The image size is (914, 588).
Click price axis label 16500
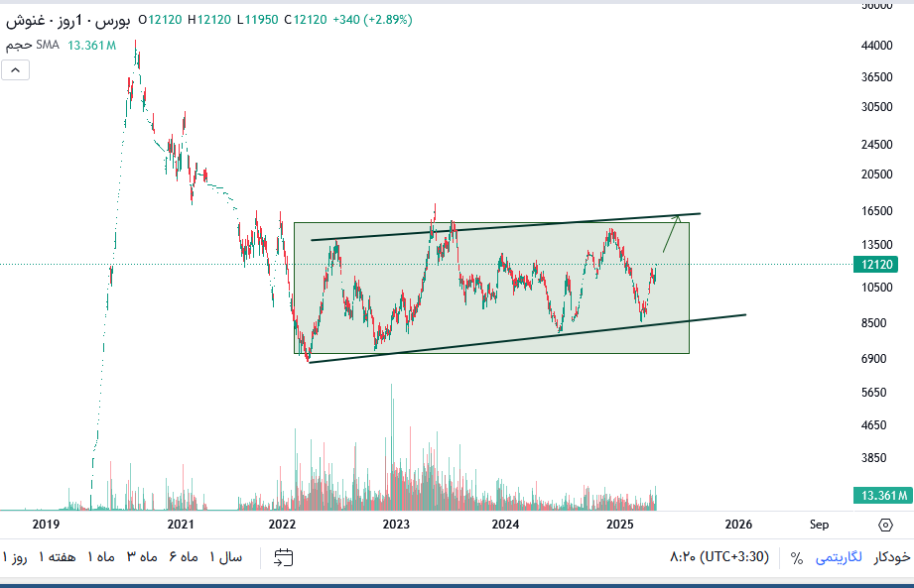876,211
